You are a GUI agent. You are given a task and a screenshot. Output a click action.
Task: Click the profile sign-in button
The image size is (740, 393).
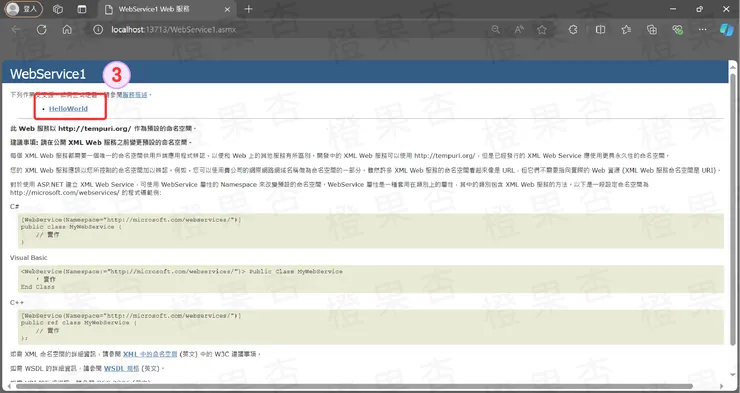[x=24, y=9]
